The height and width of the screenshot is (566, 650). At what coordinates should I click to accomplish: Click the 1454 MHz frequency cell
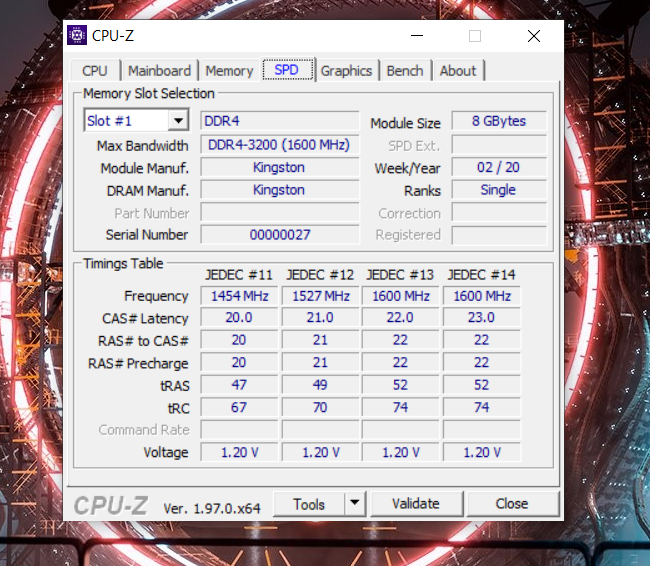[x=239, y=296]
